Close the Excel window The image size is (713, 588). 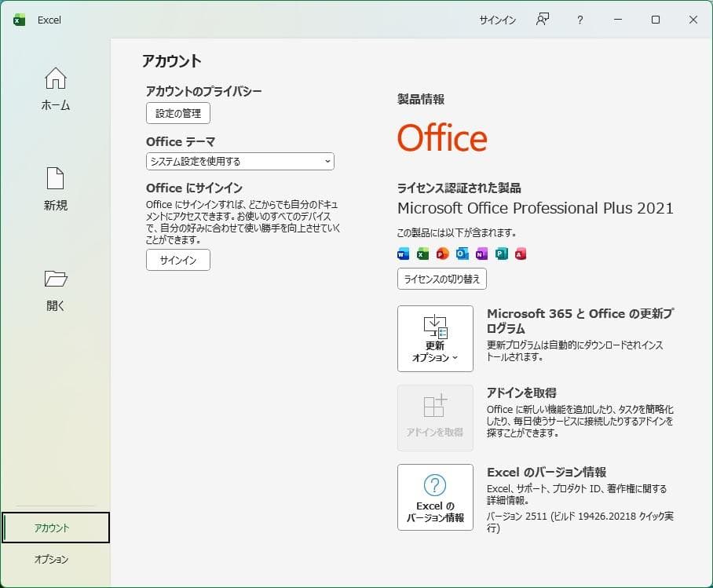click(693, 20)
